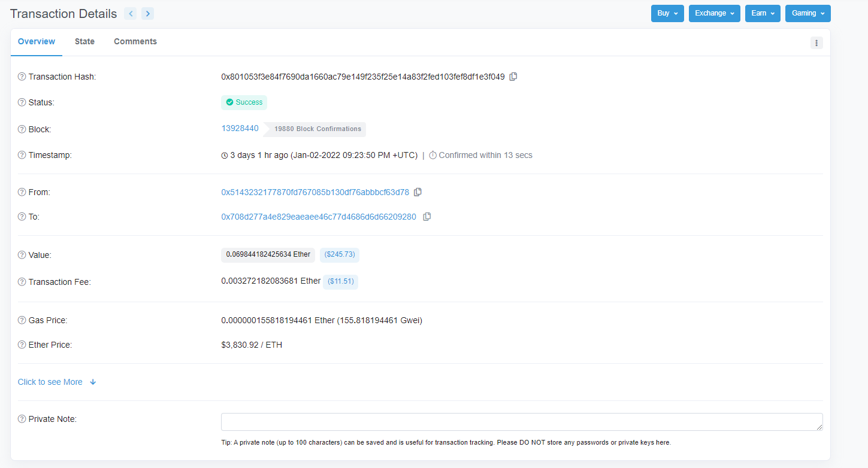868x468 pixels.
Task: Switch to the Overview tab
Action: tap(37, 41)
